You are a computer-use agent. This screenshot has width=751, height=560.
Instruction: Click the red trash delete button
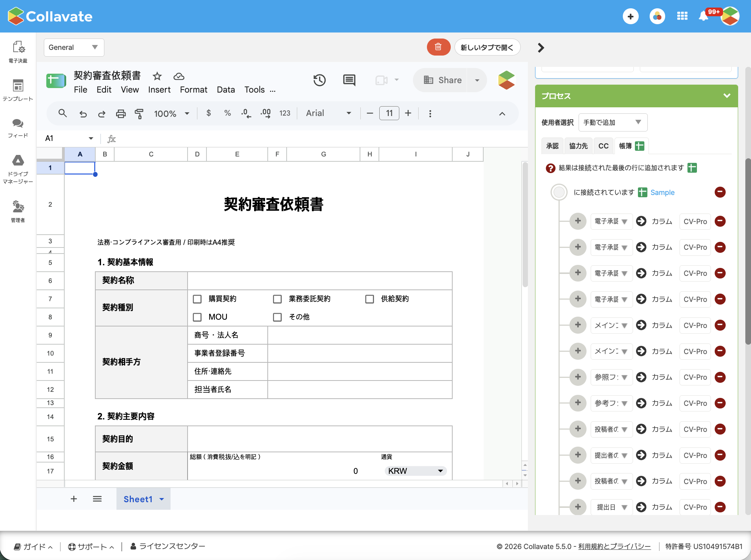point(438,47)
